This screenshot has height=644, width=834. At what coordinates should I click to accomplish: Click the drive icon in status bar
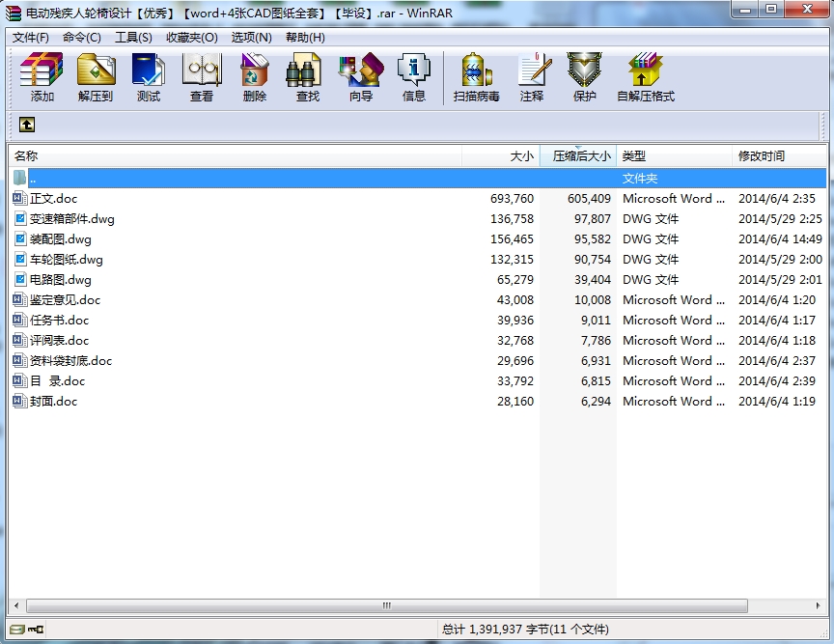coord(17,630)
